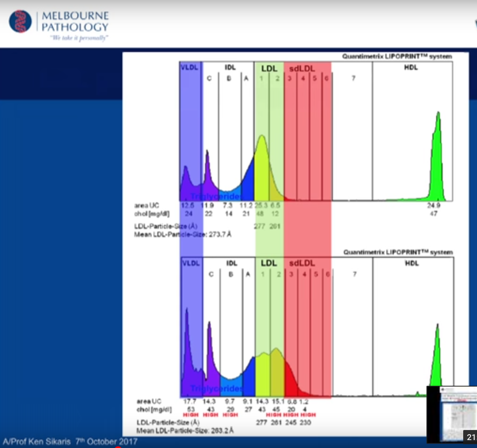Click the area UC value 9.1
Viewport: 477px width, 448px height.
tap(247, 402)
